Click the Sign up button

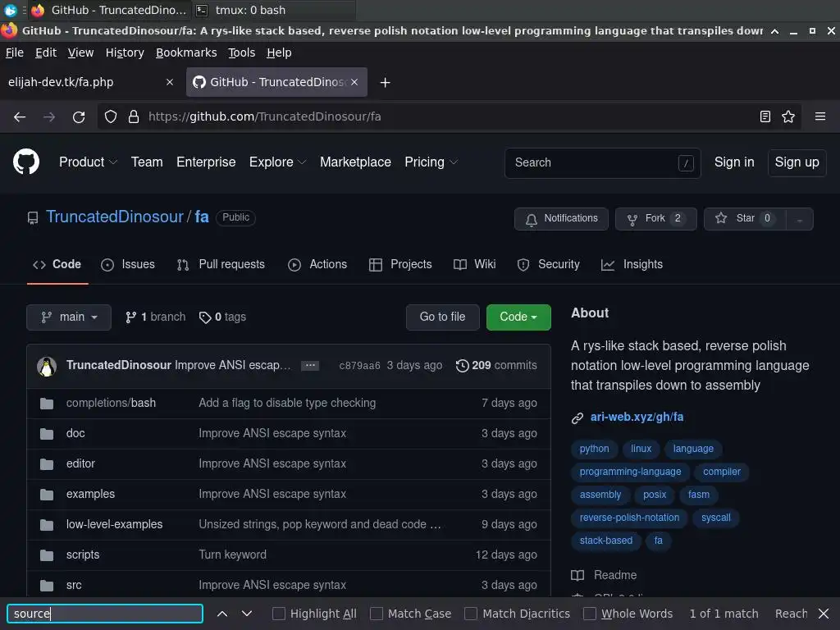tap(797, 163)
